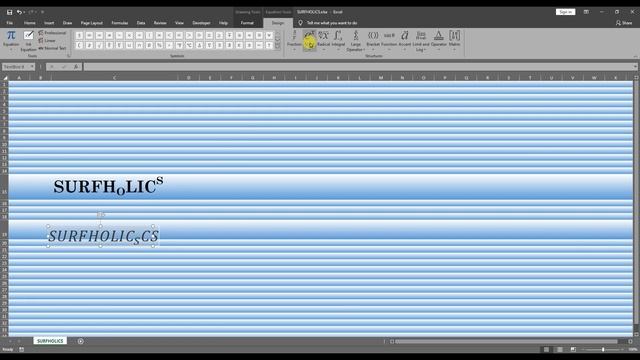This screenshot has width=640, height=360.
Task: Insert the intersection symbol
Action: pos(139,45)
